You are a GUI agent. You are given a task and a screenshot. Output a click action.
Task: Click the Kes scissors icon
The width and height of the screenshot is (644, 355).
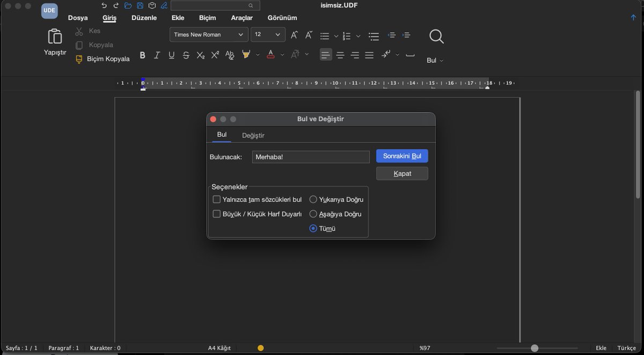pyautogui.click(x=79, y=31)
